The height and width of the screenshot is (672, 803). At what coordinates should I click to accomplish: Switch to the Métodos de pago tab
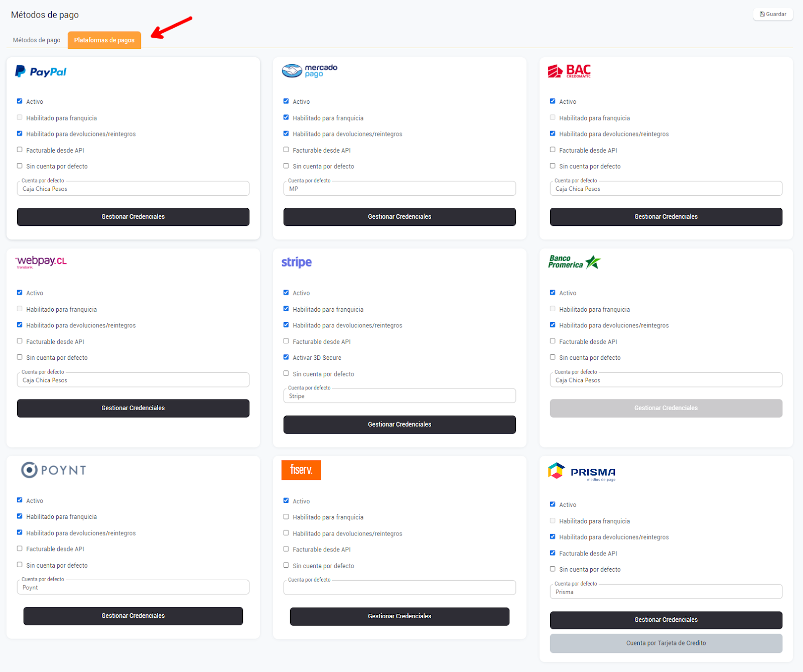[37, 40]
